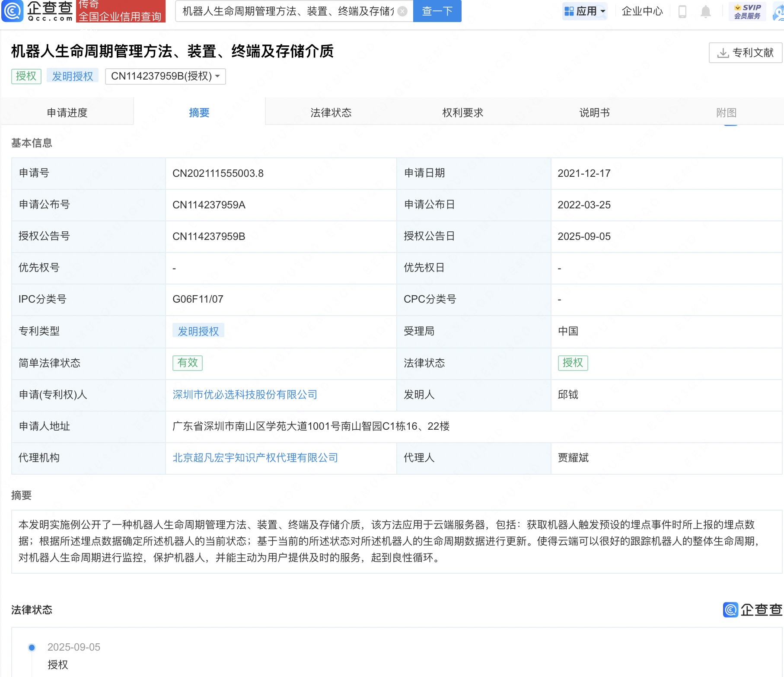784x677 pixels.
Task: Open the 权利要求 tab
Action: tap(462, 113)
